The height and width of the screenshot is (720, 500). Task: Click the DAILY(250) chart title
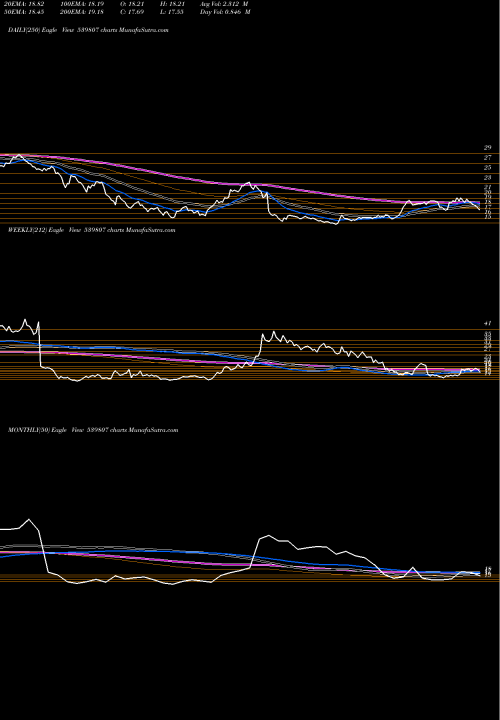pos(88,30)
